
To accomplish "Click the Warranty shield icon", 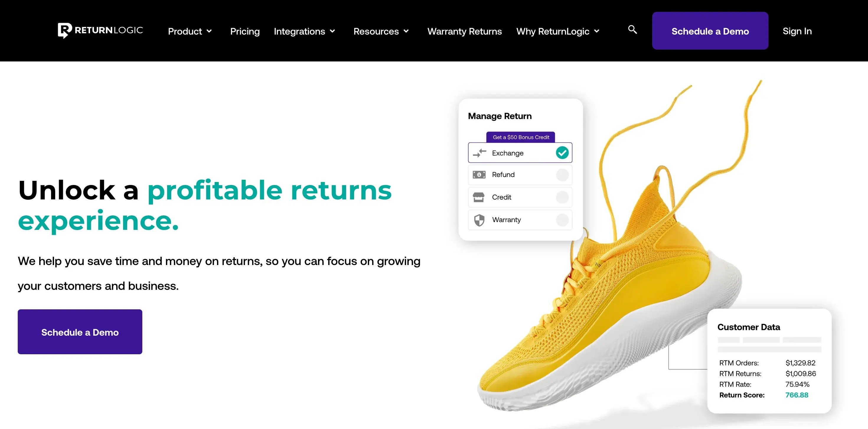I will pos(479,220).
